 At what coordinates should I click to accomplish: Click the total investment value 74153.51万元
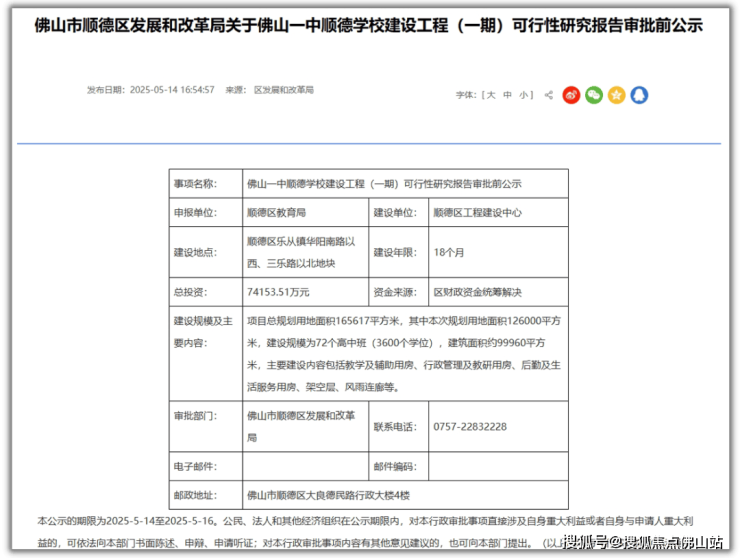[x=278, y=292]
